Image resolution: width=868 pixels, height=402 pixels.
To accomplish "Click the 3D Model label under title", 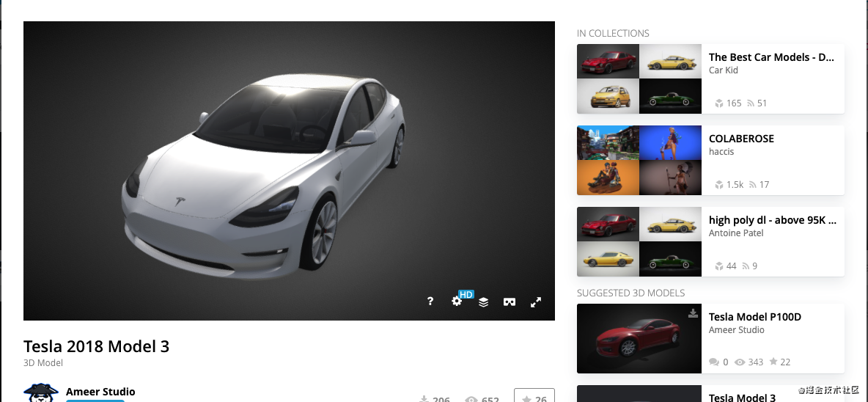I will click(43, 363).
